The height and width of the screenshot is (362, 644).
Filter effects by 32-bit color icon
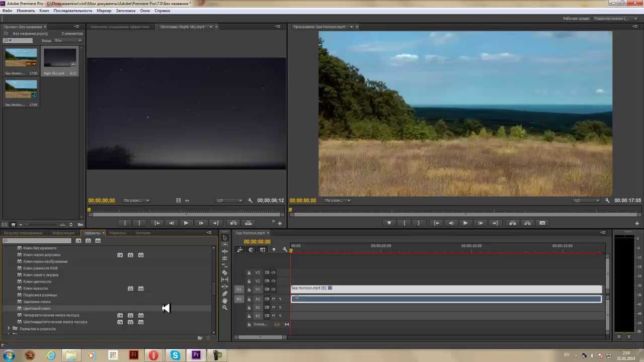click(88, 241)
